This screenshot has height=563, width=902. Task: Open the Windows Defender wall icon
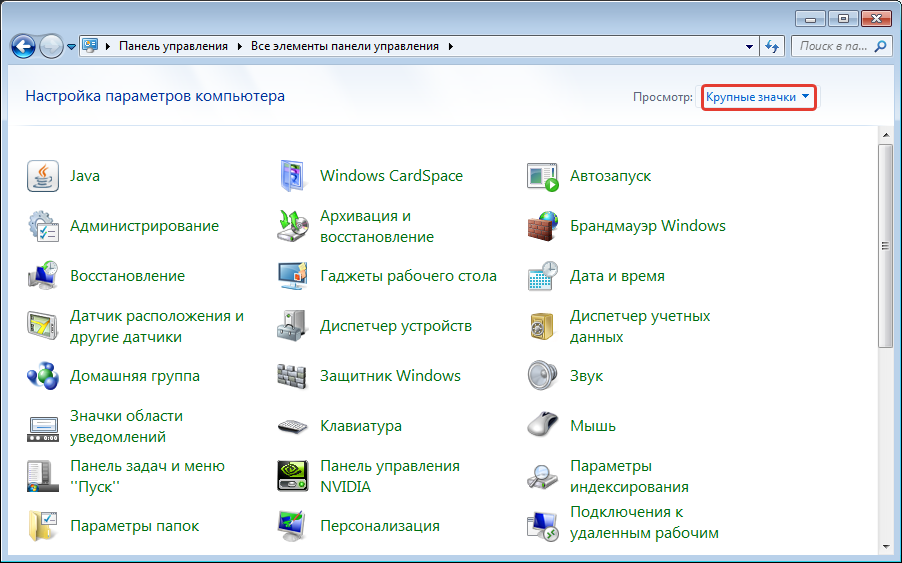292,376
